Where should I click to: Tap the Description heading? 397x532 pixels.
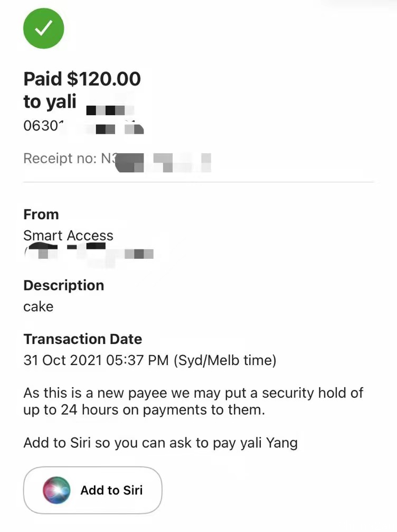point(64,285)
